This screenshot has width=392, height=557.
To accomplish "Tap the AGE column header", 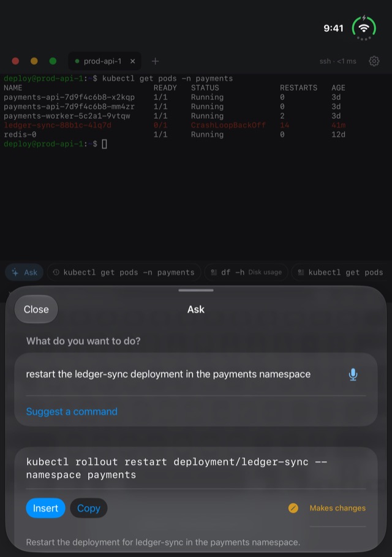I will coord(338,88).
